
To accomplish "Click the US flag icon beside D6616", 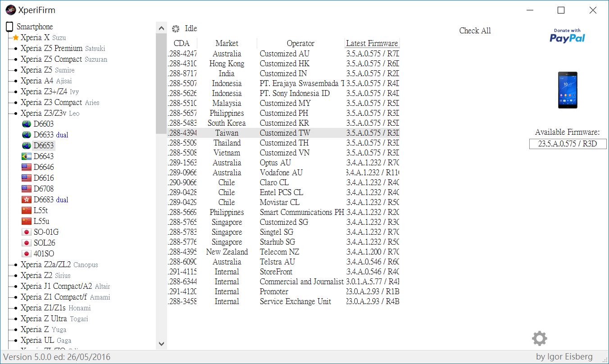I will click(x=27, y=178).
